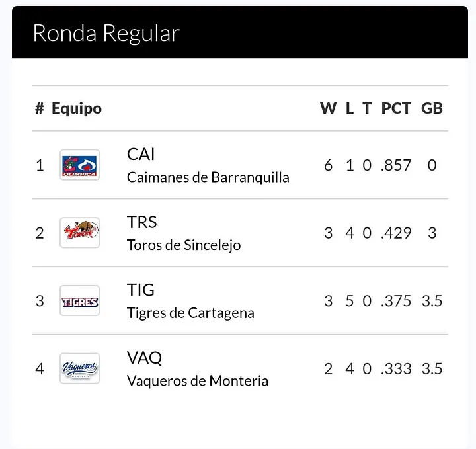Select the VAQ team abbreviation
This screenshot has height=449, width=476.
point(144,358)
